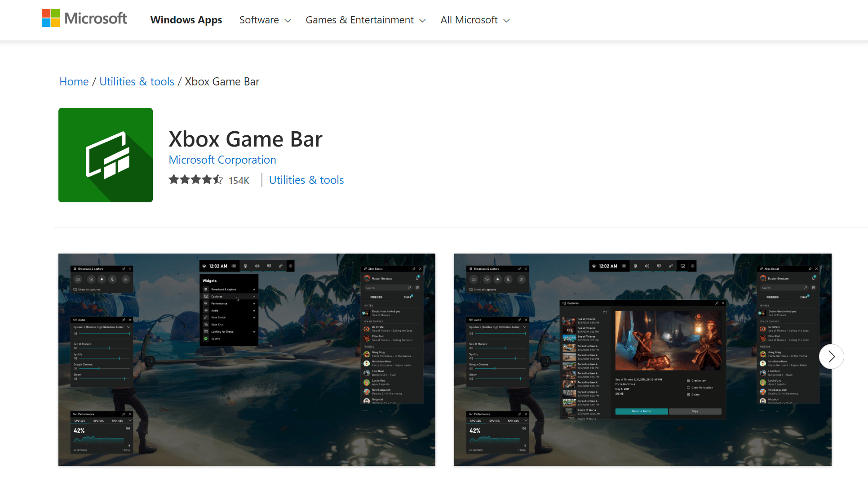Open Microsoft Corporation publisher link

222,160
